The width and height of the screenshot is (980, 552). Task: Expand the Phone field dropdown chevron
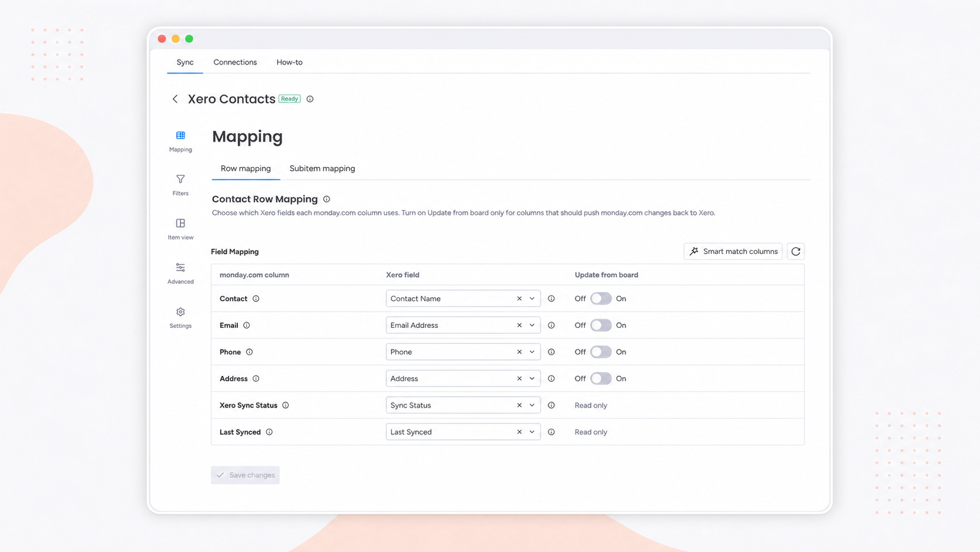tap(532, 352)
